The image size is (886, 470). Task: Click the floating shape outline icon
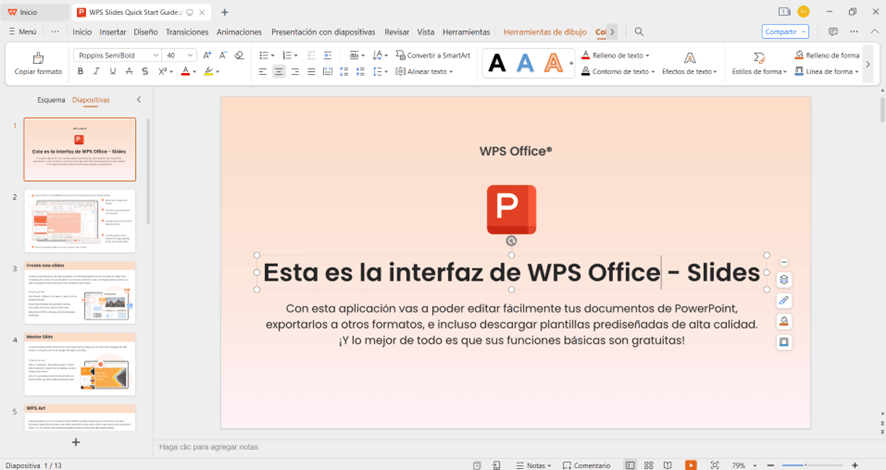(784, 342)
